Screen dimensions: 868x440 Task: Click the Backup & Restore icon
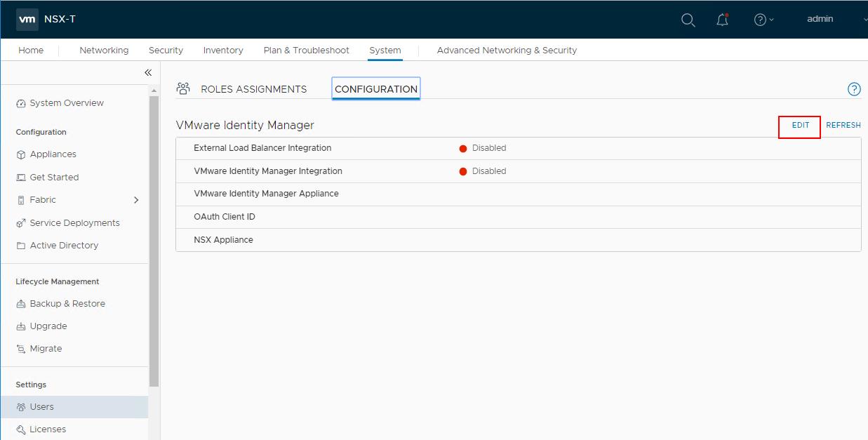click(x=21, y=304)
